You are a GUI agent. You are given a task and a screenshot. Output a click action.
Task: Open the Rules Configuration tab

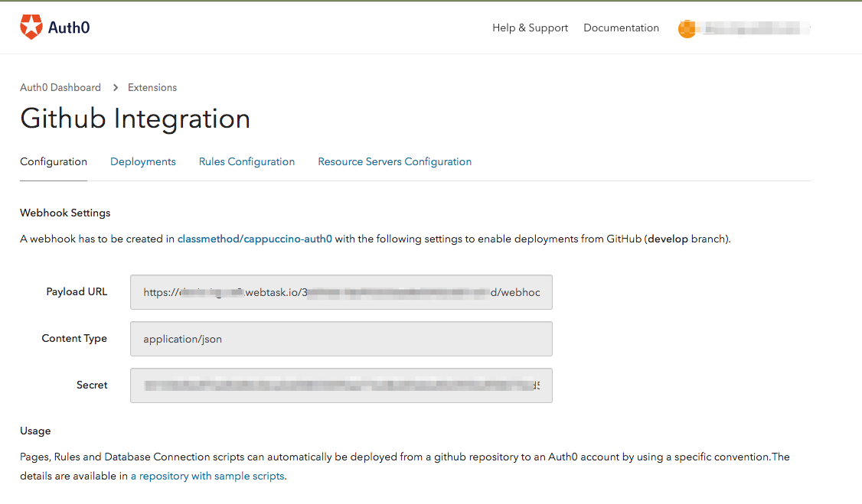click(247, 161)
